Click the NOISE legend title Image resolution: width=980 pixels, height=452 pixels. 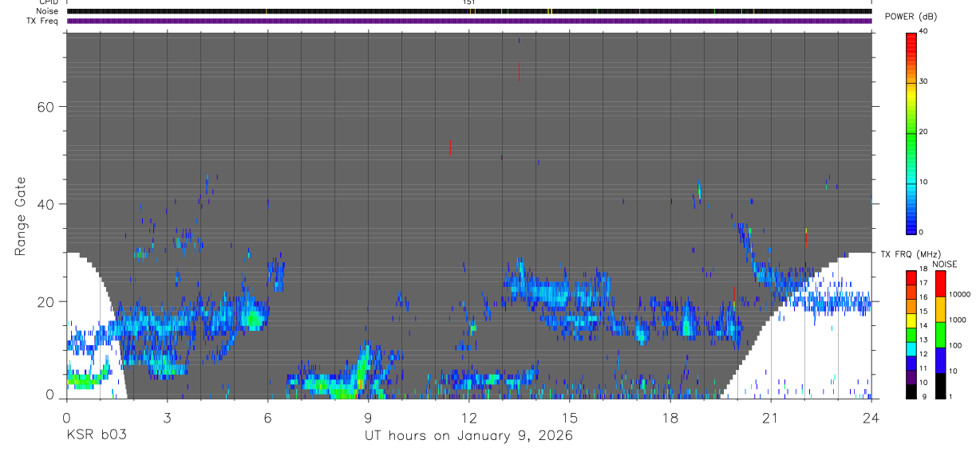click(x=945, y=265)
